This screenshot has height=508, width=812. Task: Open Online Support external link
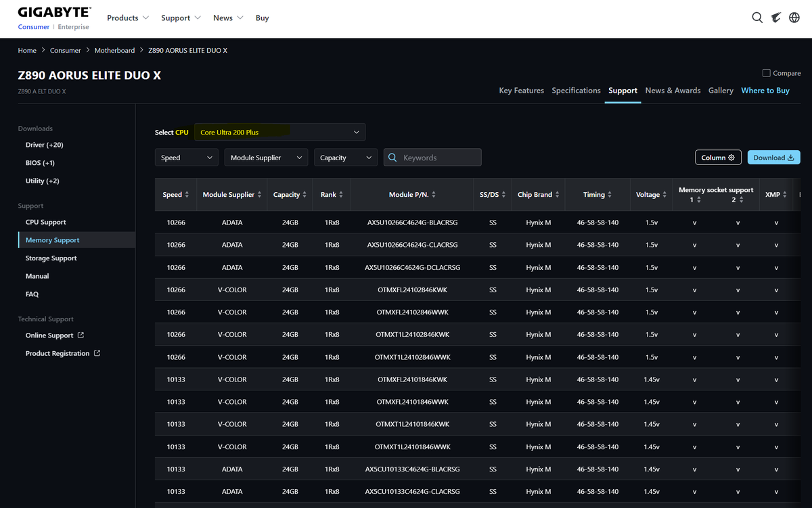[x=55, y=336]
